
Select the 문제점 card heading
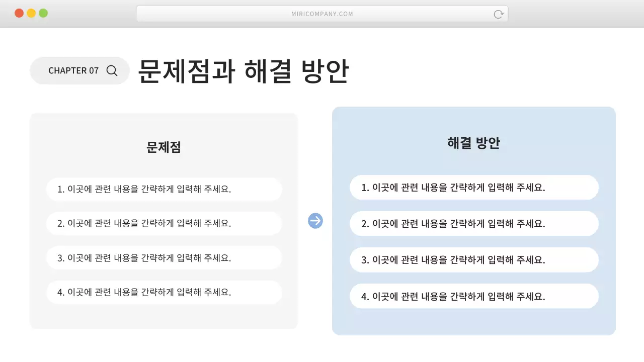[x=163, y=146]
